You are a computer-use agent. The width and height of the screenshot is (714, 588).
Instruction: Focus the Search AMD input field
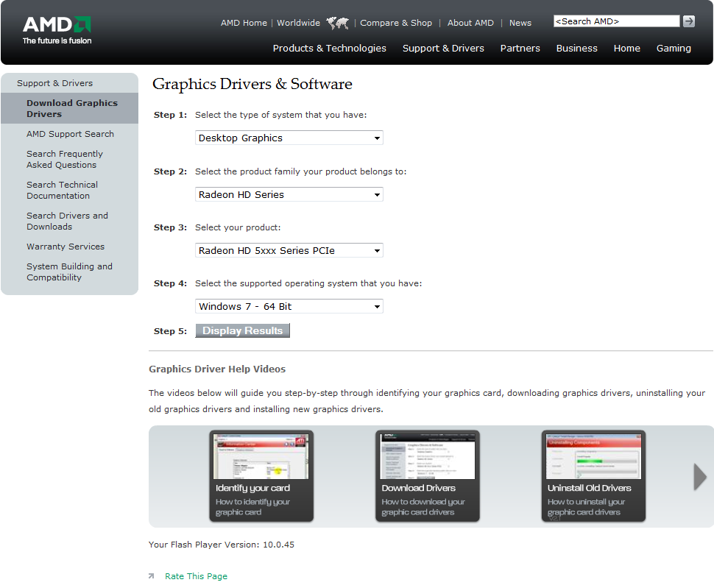pyautogui.click(x=617, y=21)
